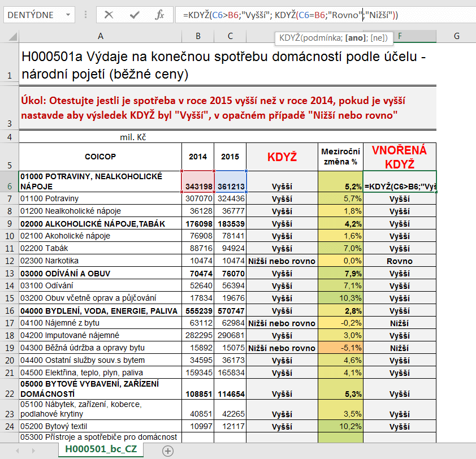Click the orange -5,1% cell

tap(340, 348)
